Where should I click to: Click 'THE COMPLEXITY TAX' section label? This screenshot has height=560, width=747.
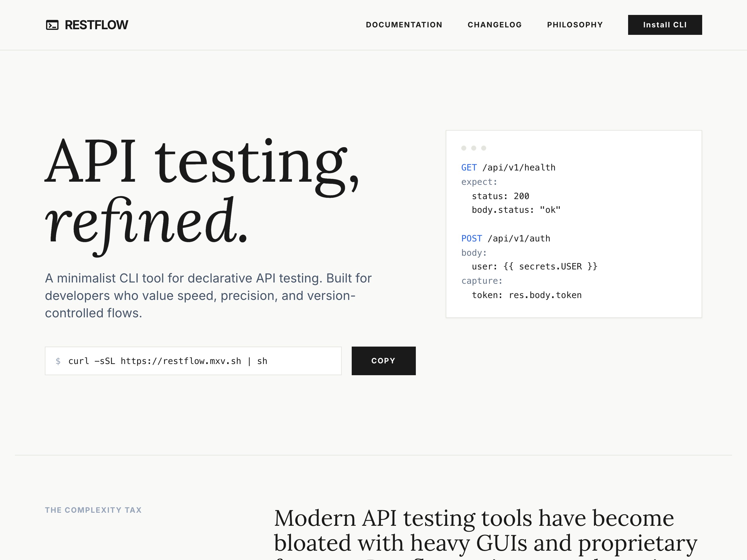click(93, 510)
